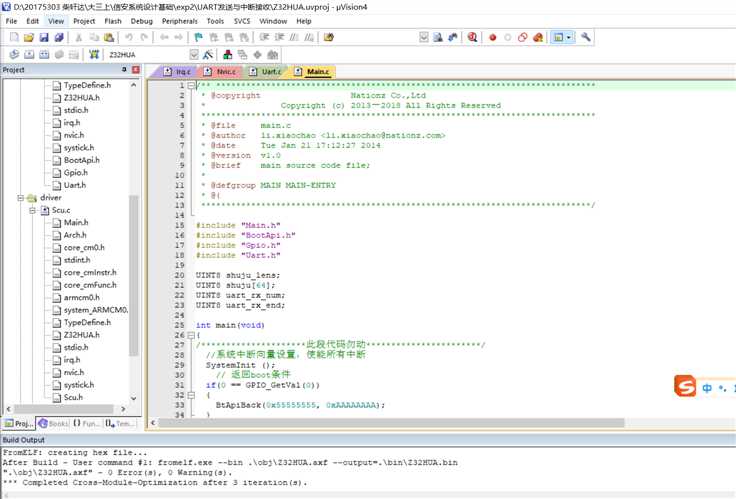Switch to the Irq.c editor tab
This screenshot has width=736, height=499.
(177, 71)
